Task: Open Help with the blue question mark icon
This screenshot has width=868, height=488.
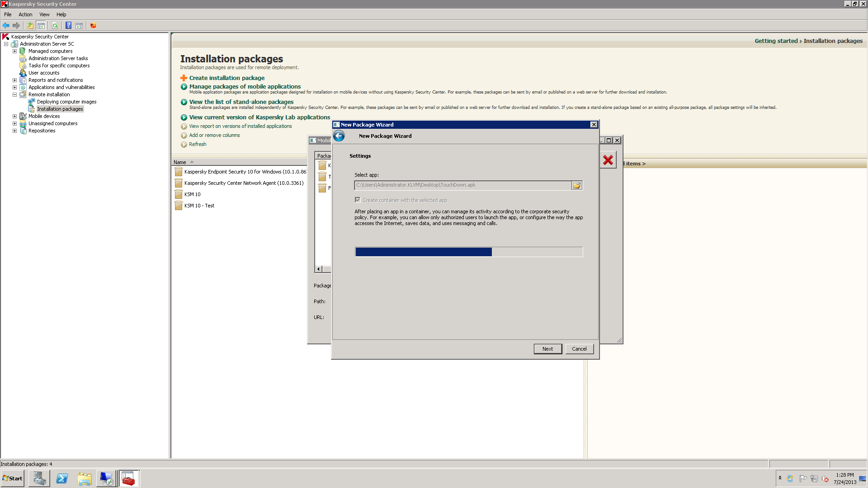Action: point(68,25)
